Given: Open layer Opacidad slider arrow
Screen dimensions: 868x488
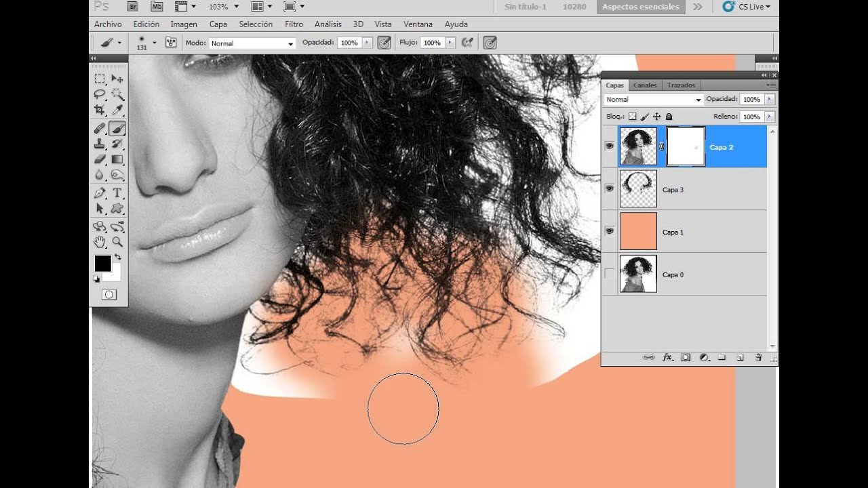Looking at the screenshot, I should pos(769,99).
